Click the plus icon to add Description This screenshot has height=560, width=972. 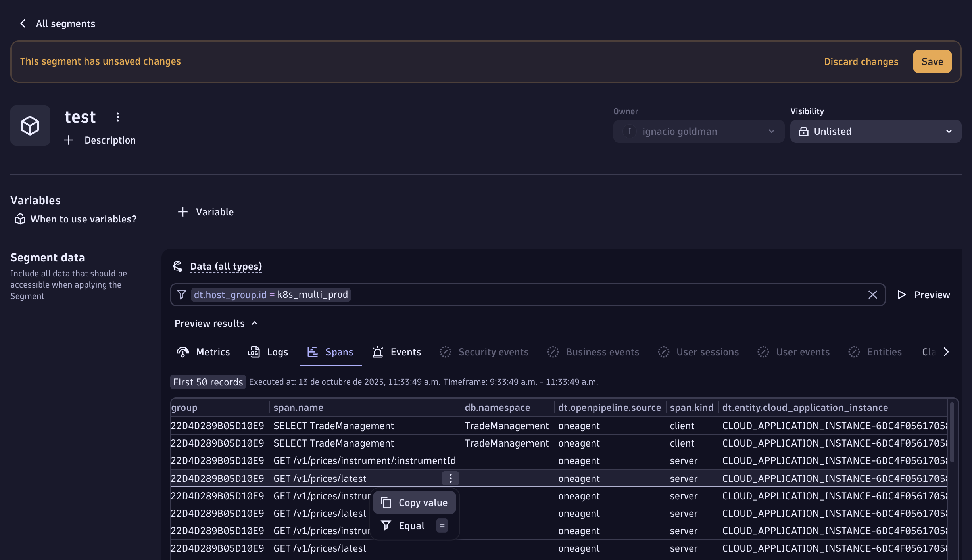69,140
